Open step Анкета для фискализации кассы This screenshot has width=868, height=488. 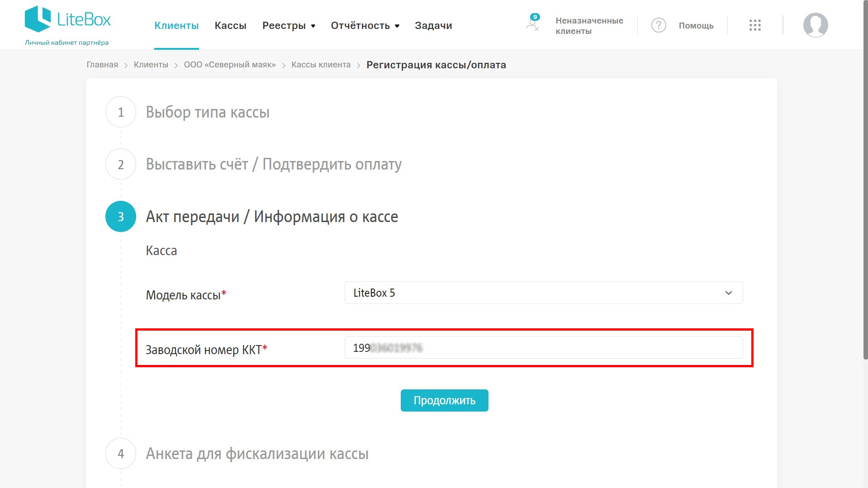coord(257,454)
